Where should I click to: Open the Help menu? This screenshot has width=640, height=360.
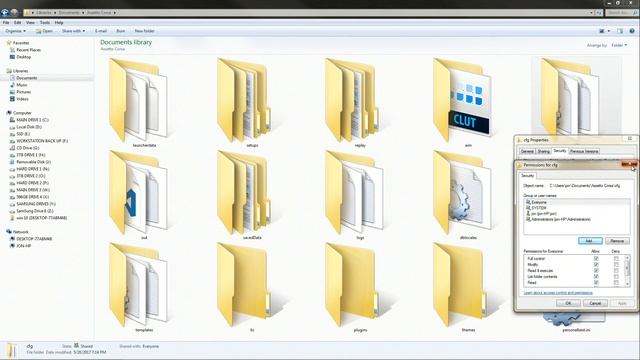pos(59,22)
